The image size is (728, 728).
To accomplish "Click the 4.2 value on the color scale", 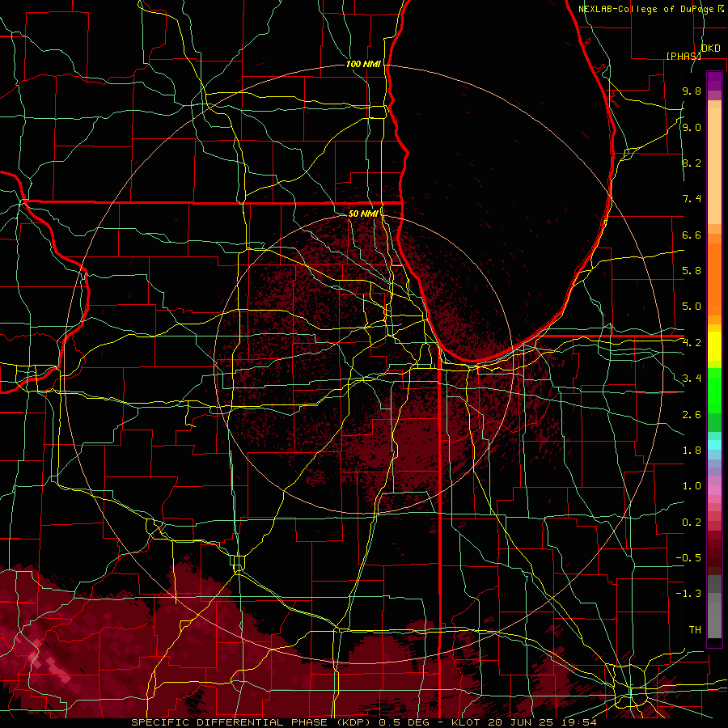I will [692, 343].
